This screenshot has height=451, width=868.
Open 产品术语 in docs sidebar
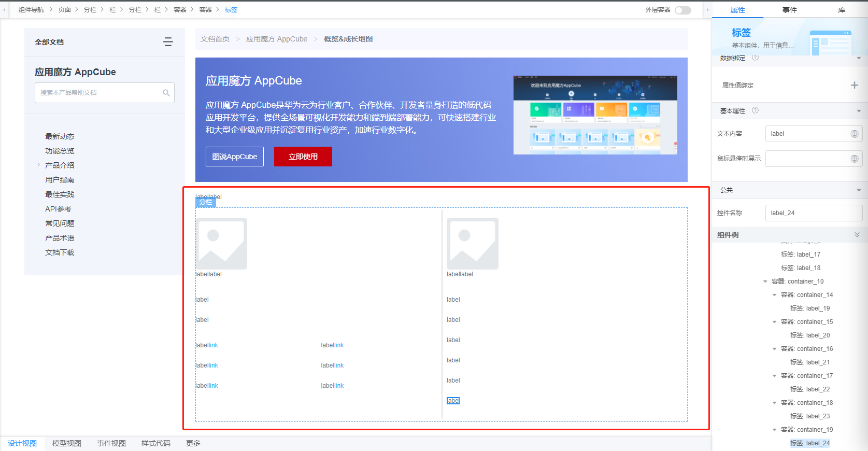pyautogui.click(x=60, y=238)
